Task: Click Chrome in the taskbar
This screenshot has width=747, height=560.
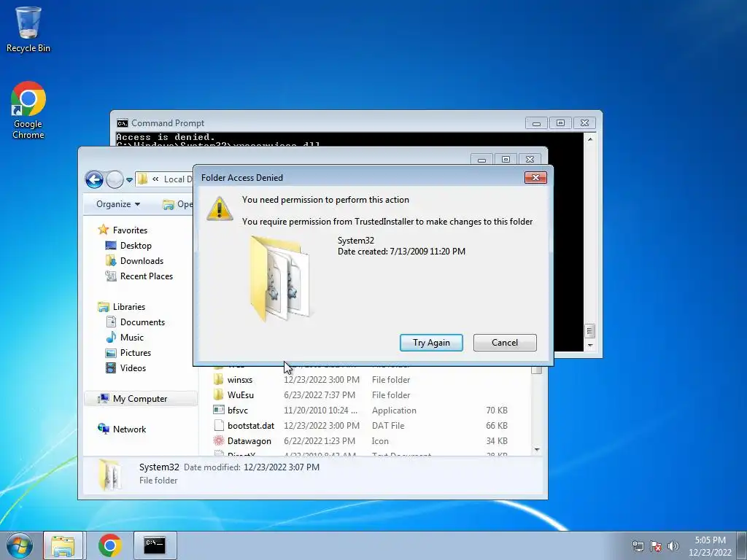Action: pyautogui.click(x=110, y=545)
